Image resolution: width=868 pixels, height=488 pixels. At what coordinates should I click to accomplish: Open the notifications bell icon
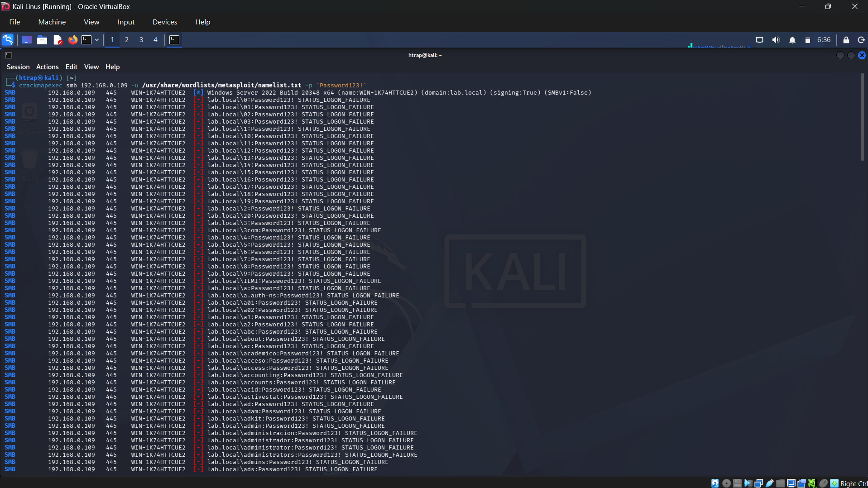click(792, 40)
